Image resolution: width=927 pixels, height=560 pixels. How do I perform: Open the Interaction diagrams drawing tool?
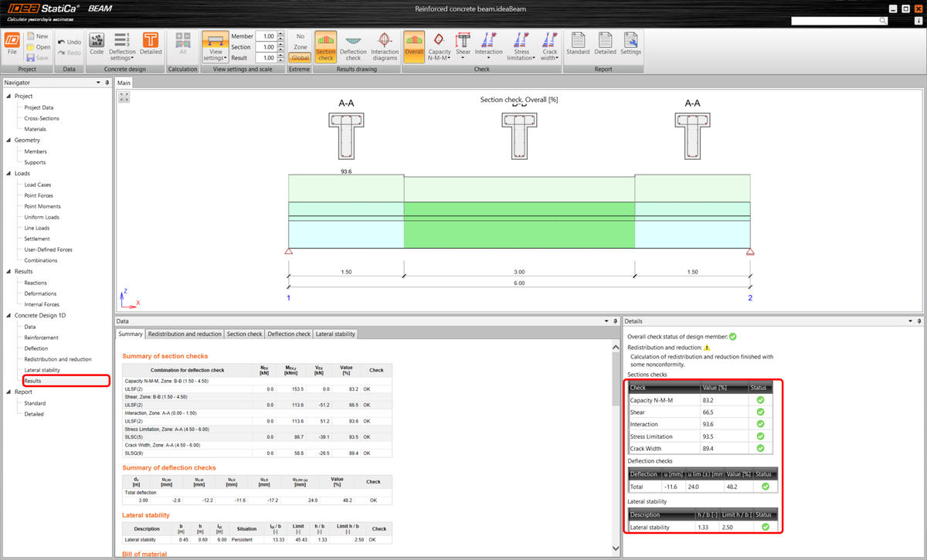pyautogui.click(x=384, y=46)
